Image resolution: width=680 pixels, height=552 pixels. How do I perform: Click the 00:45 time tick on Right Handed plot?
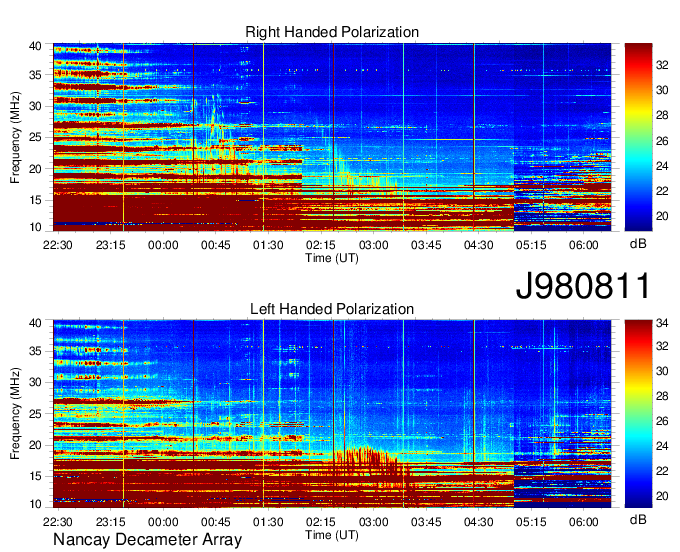click(x=216, y=245)
